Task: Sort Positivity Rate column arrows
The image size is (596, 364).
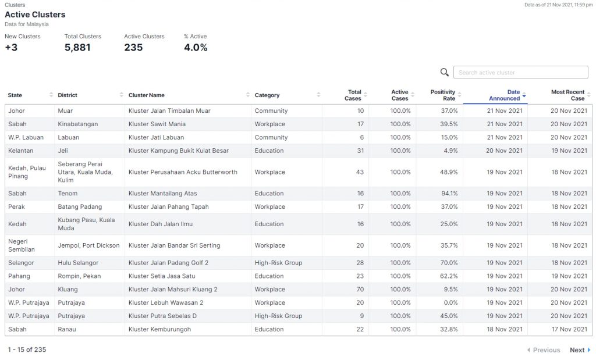Action: [x=460, y=95]
